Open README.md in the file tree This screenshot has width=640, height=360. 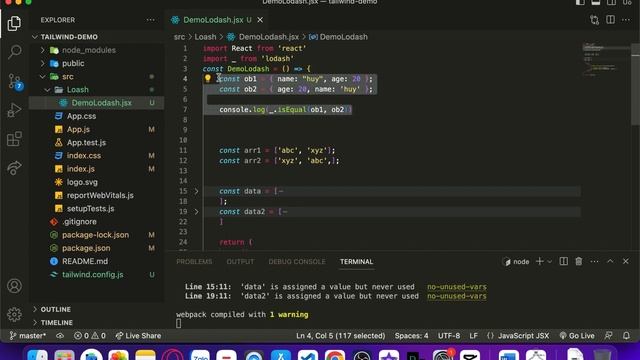(x=85, y=261)
